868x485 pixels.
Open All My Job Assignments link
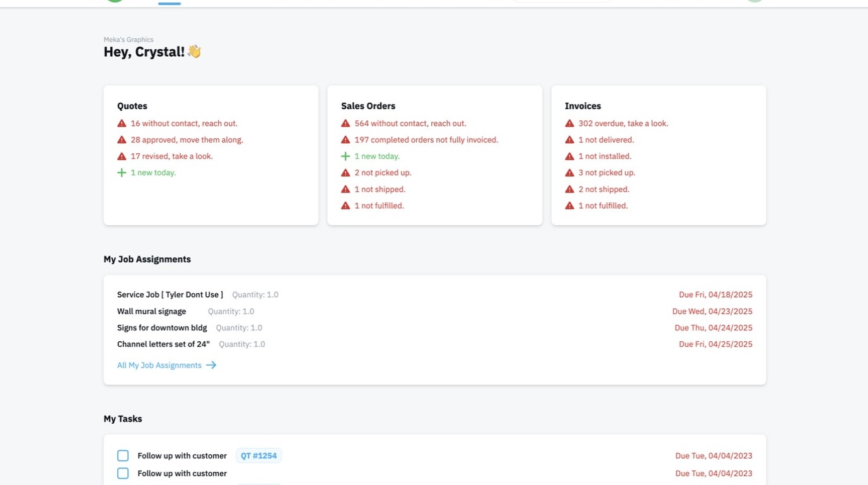[x=166, y=365]
